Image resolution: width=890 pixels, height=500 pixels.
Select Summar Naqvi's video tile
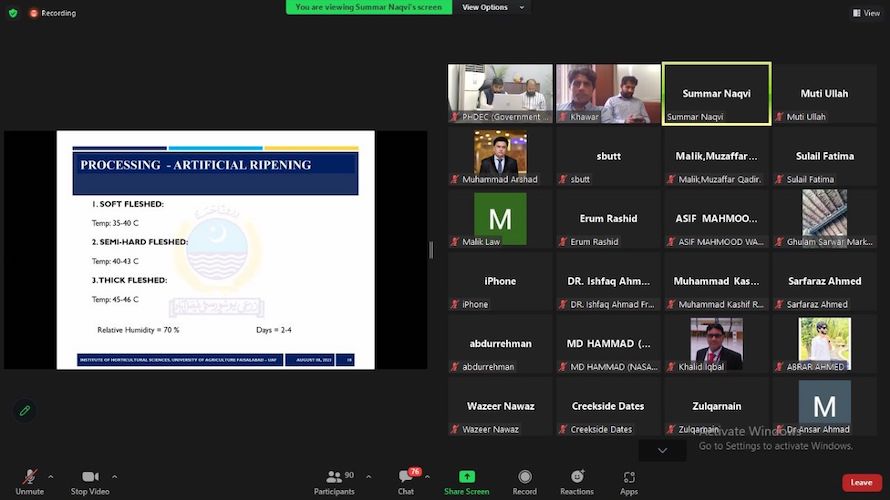click(716, 94)
